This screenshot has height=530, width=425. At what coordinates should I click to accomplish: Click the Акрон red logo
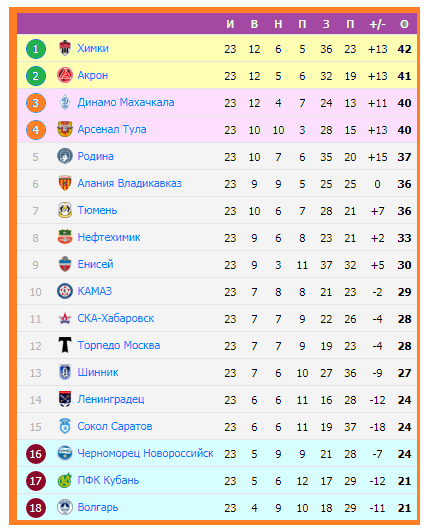click(65, 75)
